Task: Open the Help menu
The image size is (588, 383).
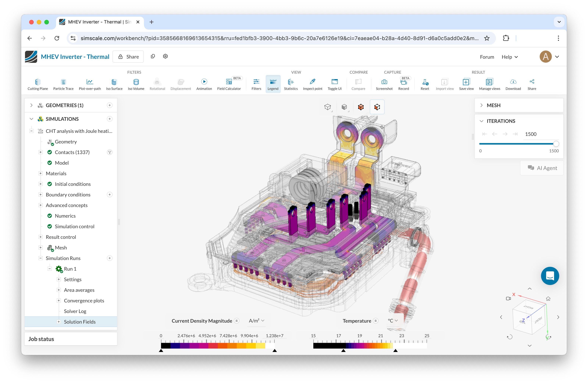Action: (x=509, y=57)
